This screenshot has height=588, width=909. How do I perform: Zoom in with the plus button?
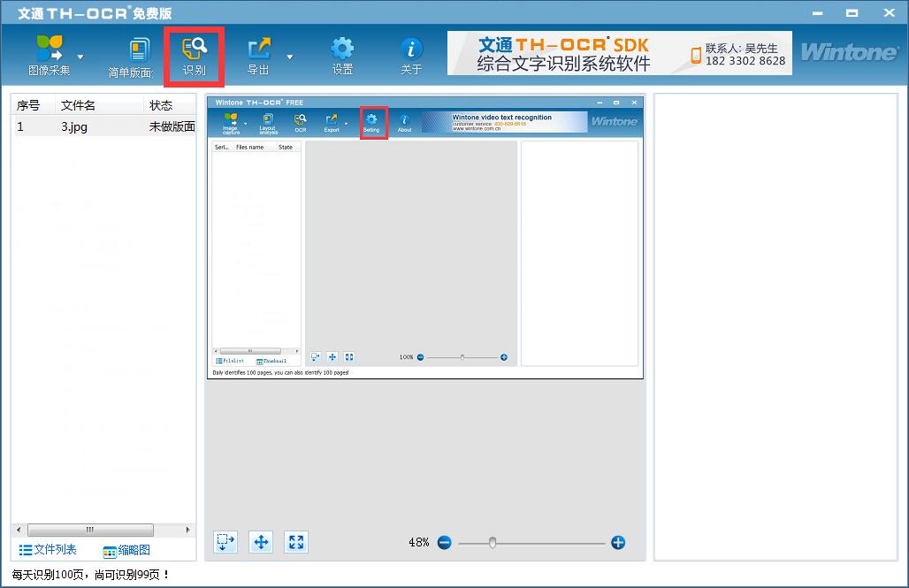[618, 543]
